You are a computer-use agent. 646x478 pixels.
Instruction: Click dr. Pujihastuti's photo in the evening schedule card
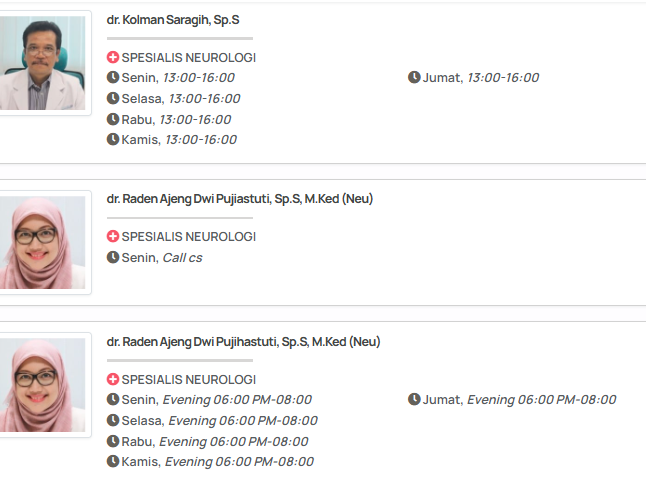(40, 384)
